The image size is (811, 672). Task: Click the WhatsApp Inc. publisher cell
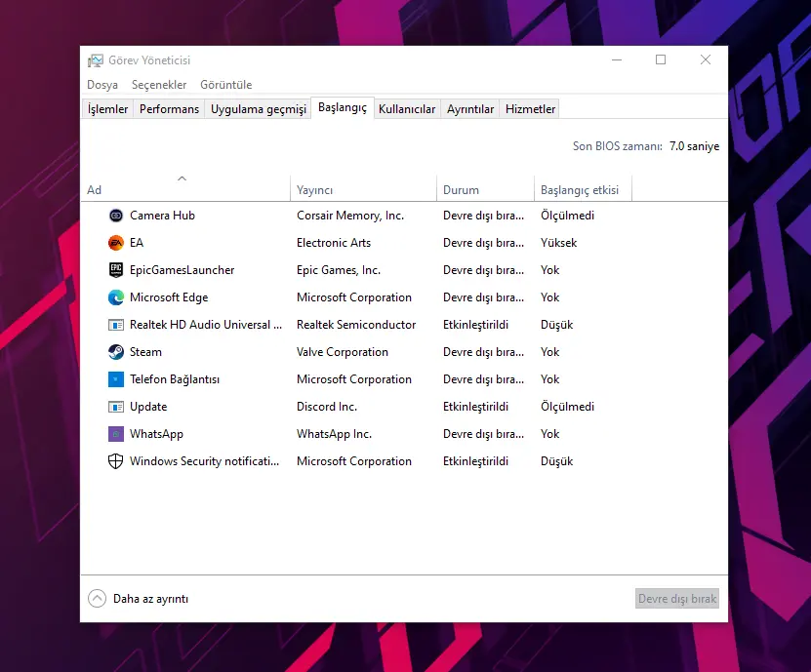(334, 434)
